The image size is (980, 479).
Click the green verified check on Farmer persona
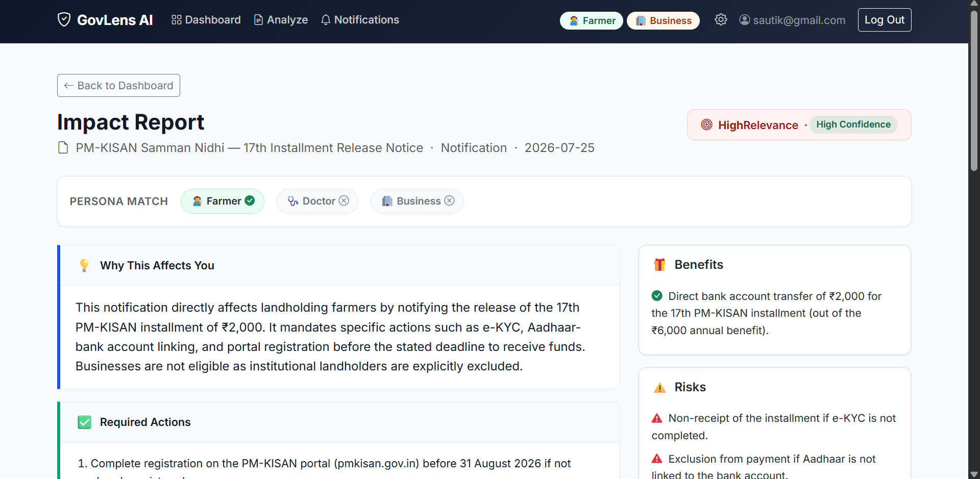pos(250,200)
